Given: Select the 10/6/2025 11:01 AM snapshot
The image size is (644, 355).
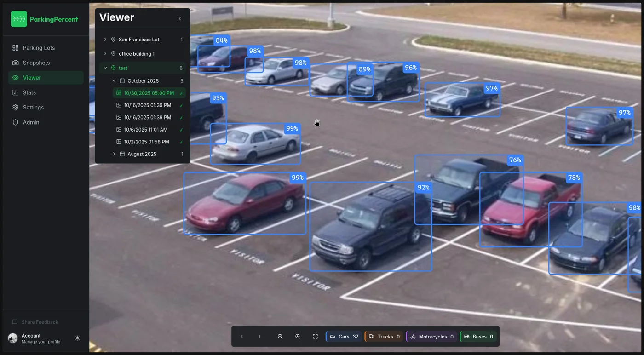Looking at the screenshot, I should pyautogui.click(x=145, y=130).
